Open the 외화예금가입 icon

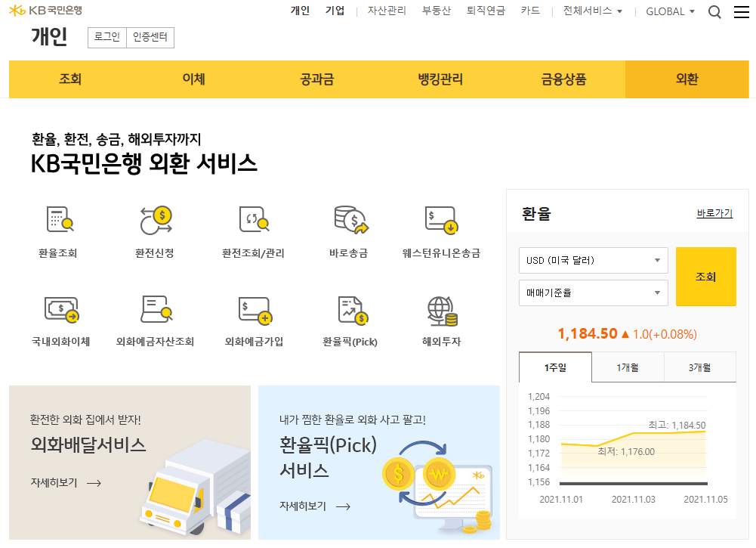click(255, 310)
